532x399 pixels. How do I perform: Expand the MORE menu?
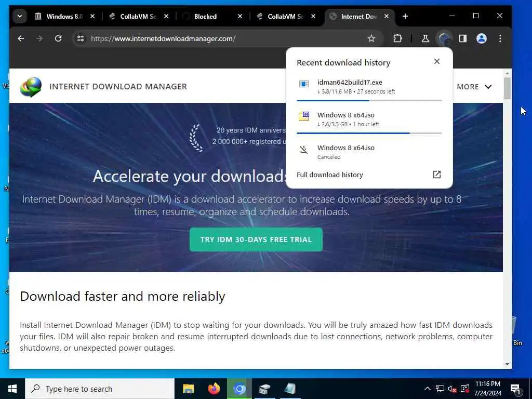(474, 87)
